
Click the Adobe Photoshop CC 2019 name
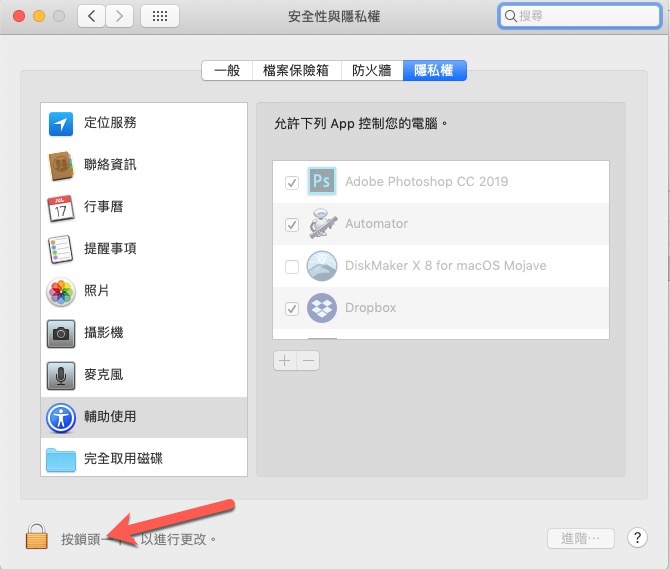[x=426, y=182]
